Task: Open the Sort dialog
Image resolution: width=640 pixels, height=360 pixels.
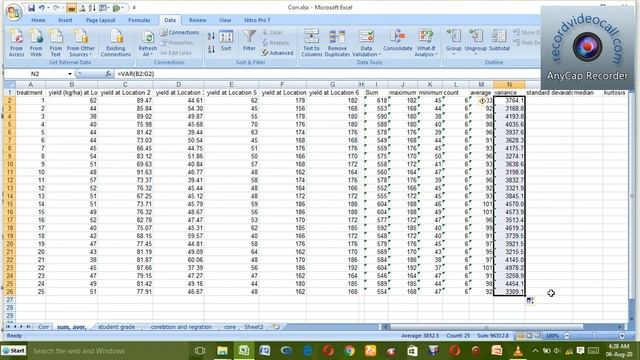Action: (226, 41)
